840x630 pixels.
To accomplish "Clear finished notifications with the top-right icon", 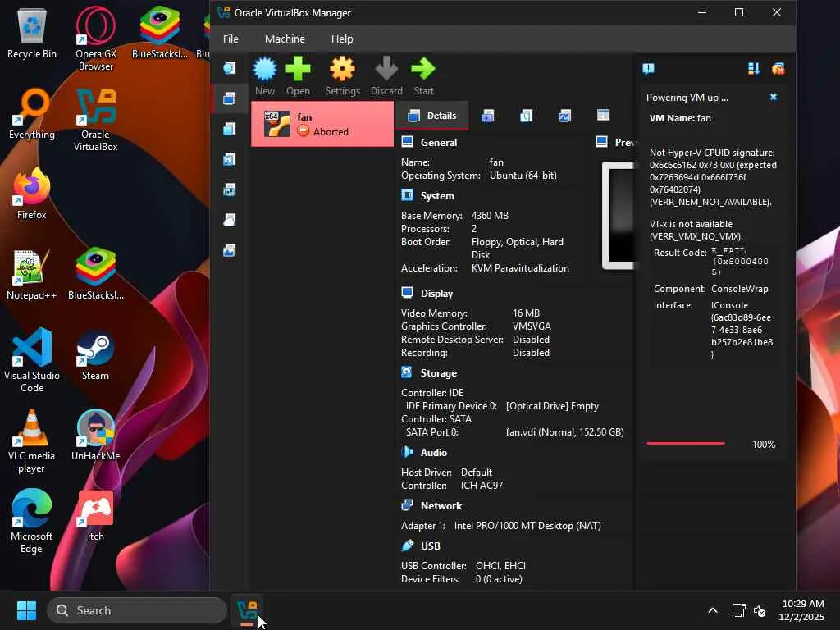I will (778, 69).
